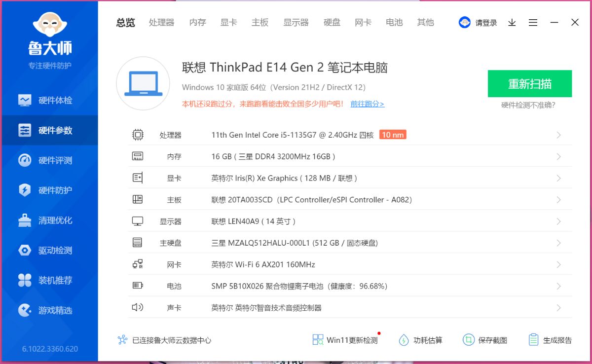Switch to the 显卡 tab
The width and height of the screenshot is (592, 364).
[228, 22]
